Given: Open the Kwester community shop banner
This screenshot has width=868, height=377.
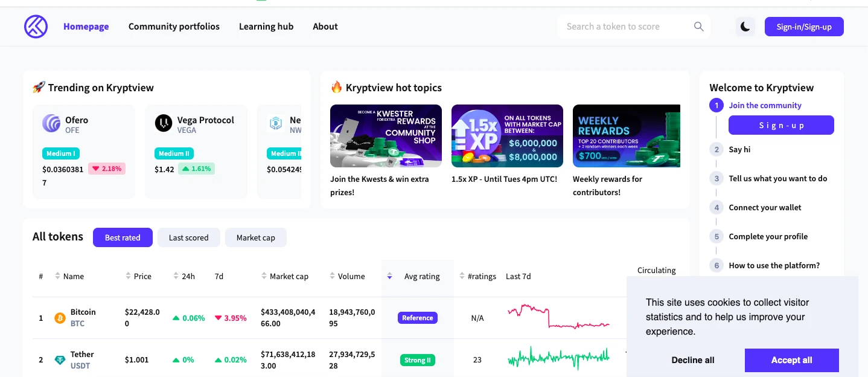Looking at the screenshot, I should 386,136.
